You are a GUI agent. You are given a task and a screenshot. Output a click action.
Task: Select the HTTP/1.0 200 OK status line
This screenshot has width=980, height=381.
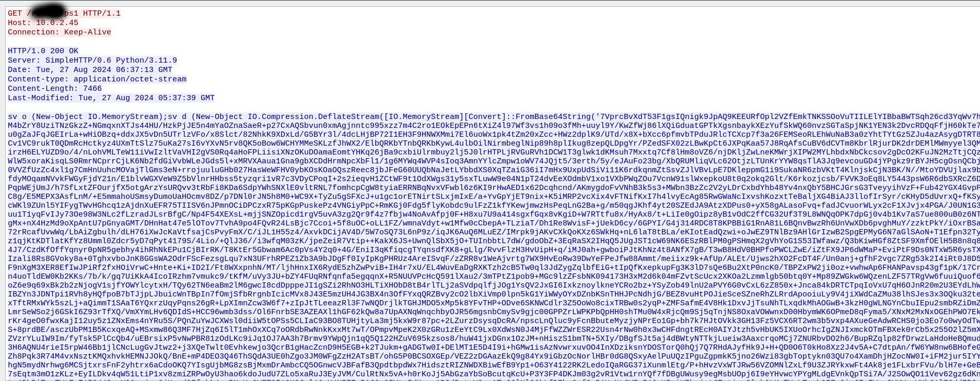click(43, 51)
